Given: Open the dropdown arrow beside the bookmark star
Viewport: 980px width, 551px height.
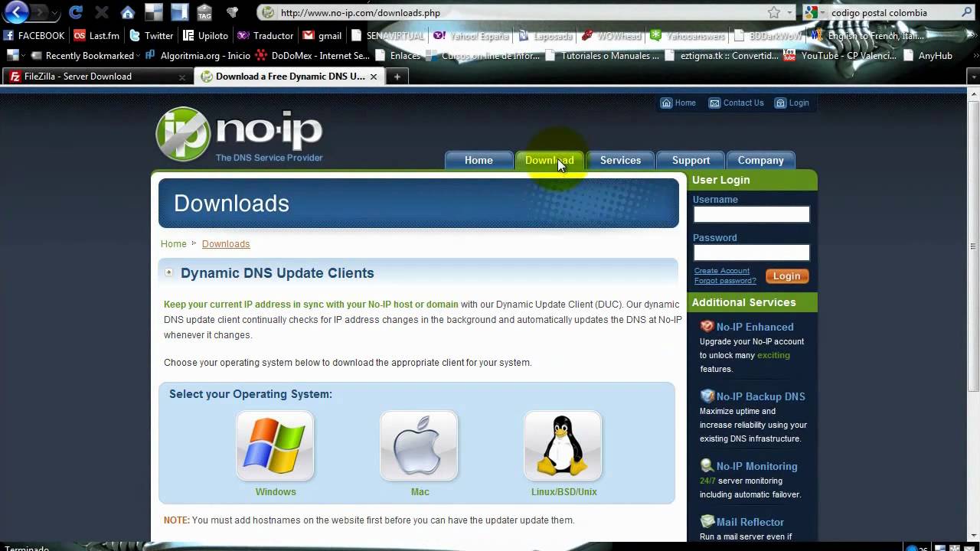Looking at the screenshot, I should tap(790, 12).
